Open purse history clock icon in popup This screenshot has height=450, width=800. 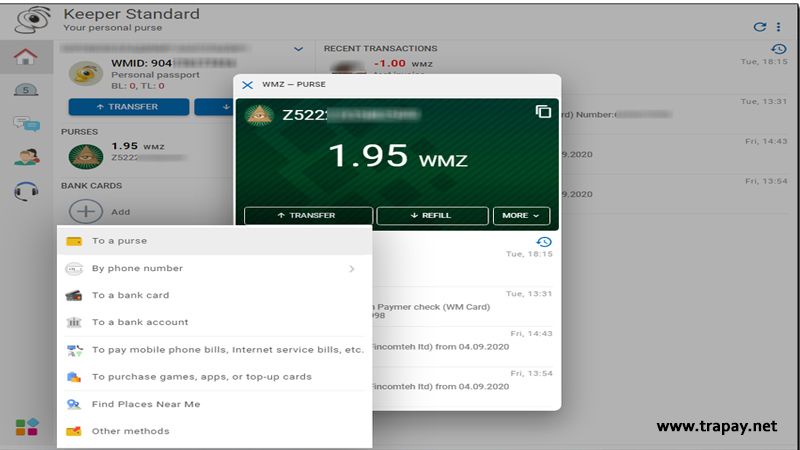544,242
